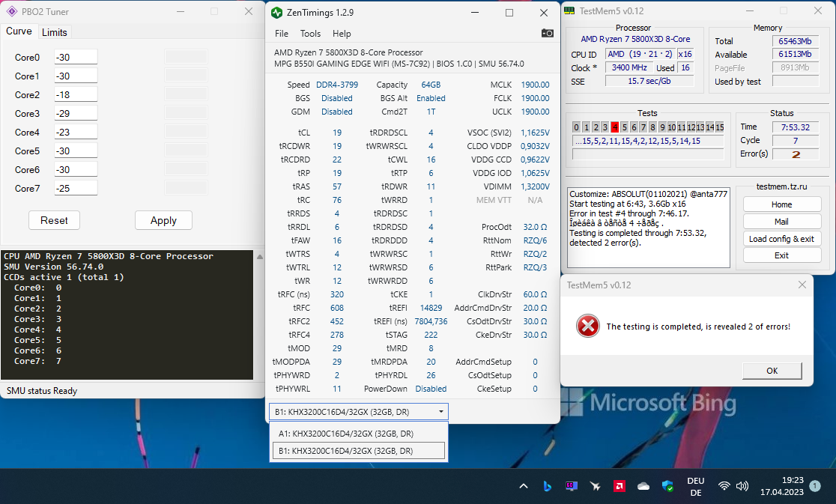The height and width of the screenshot is (504, 836).
Task: Show hidden tray icons chevron
Action: pos(524,486)
